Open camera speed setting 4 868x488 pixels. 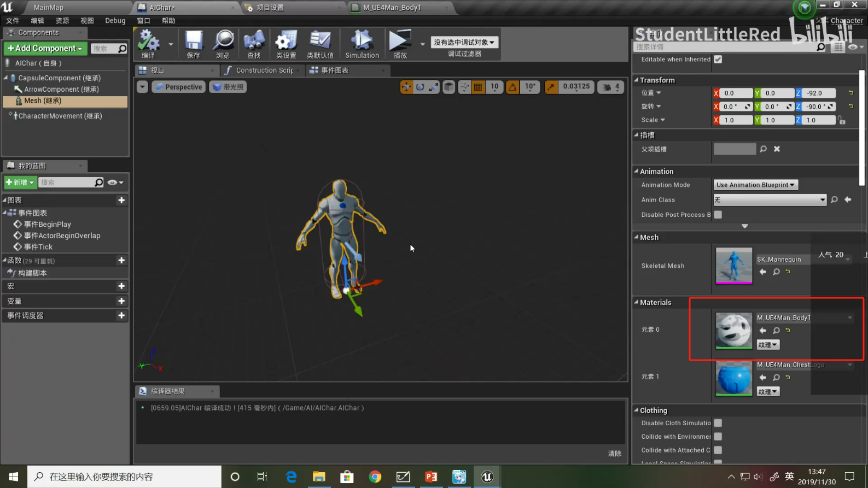(x=611, y=87)
